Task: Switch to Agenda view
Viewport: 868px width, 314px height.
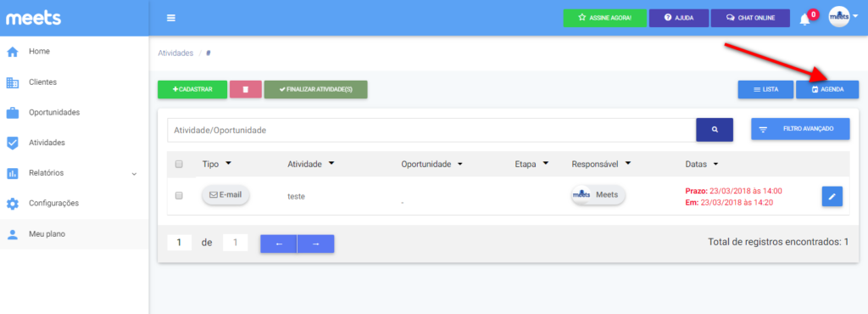Action: point(827,90)
